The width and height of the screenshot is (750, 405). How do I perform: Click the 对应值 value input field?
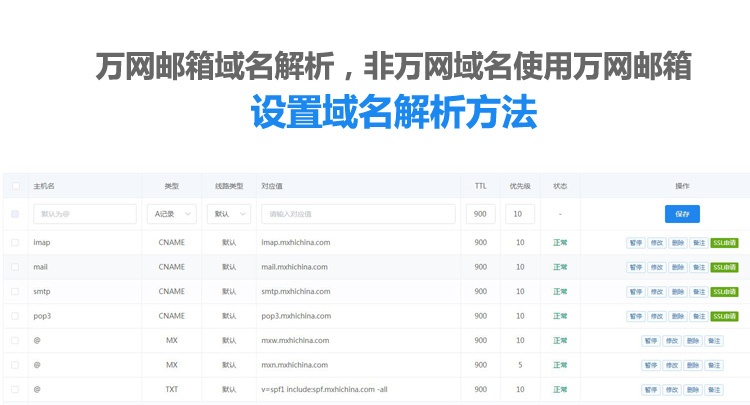pyautogui.click(x=357, y=214)
